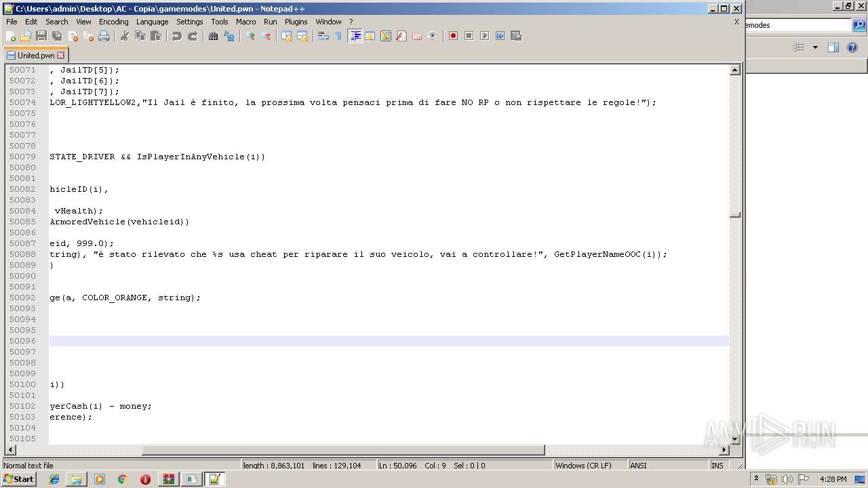The width and height of the screenshot is (868, 488).
Task: Start recording a macro
Action: click(x=454, y=36)
